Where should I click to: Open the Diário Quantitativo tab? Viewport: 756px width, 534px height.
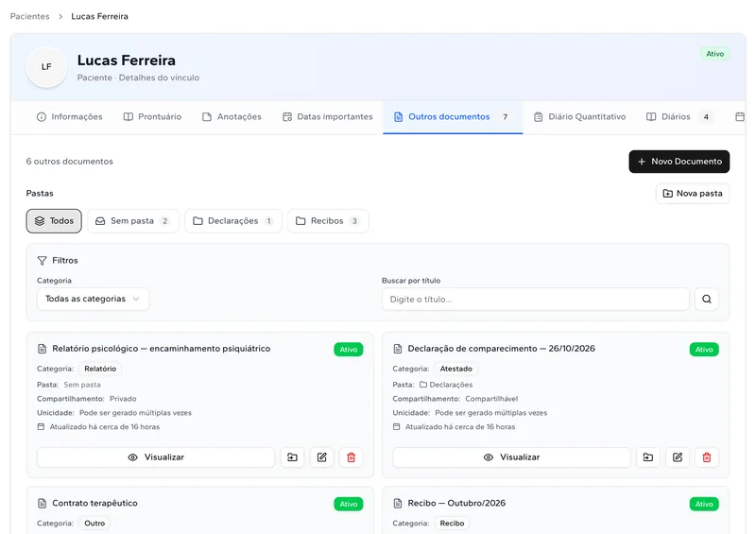pos(579,117)
